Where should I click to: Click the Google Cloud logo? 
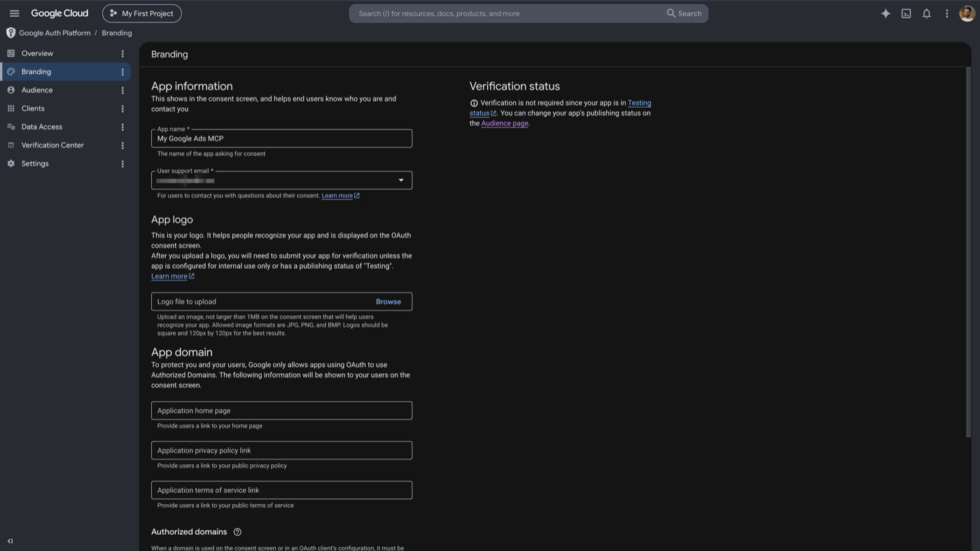[x=59, y=13]
